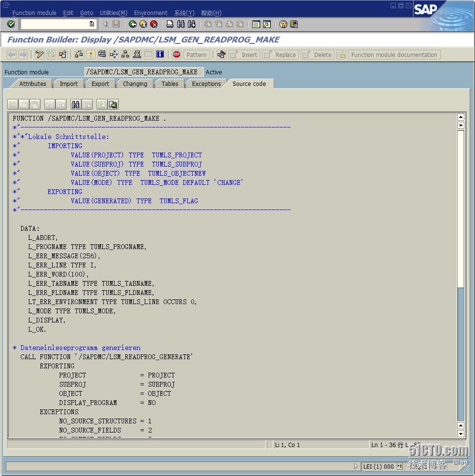Click the Activate matchstick icon
This screenshot has height=476, width=475.
pyautogui.click(x=90, y=55)
